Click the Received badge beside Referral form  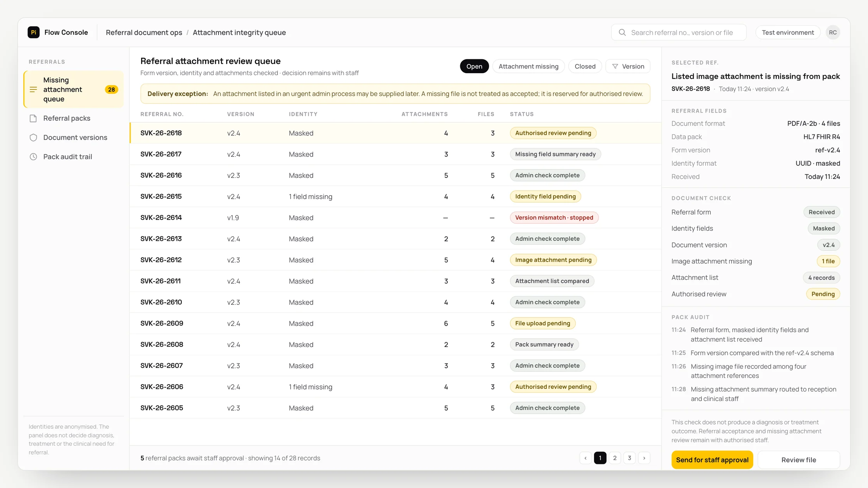click(821, 212)
